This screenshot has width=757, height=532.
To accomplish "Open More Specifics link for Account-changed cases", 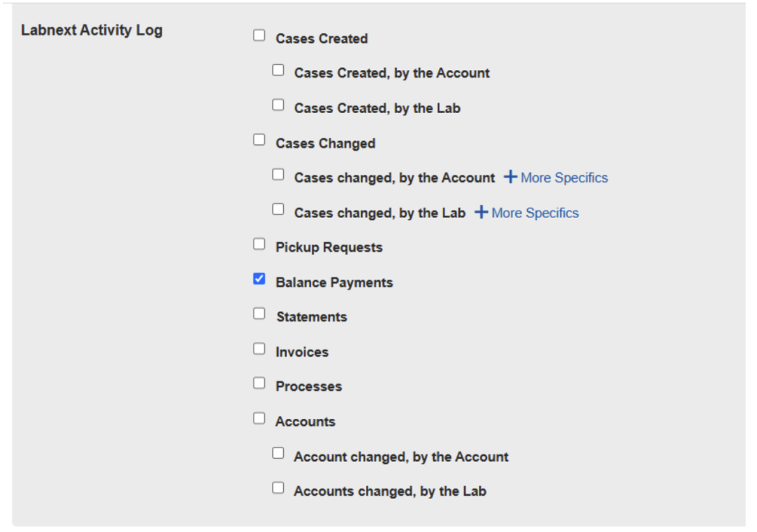I will 564,178.
